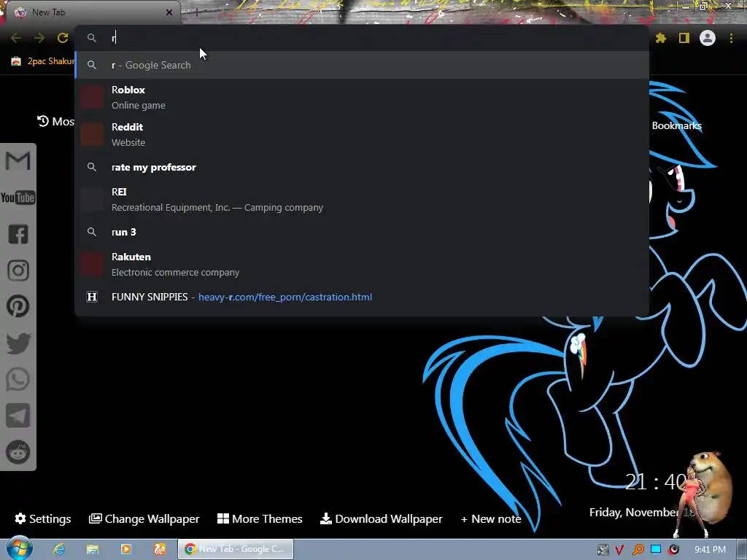747x560 pixels.
Task: Launch Internet Explorer from the taskbar
Action: pos(59,549)
